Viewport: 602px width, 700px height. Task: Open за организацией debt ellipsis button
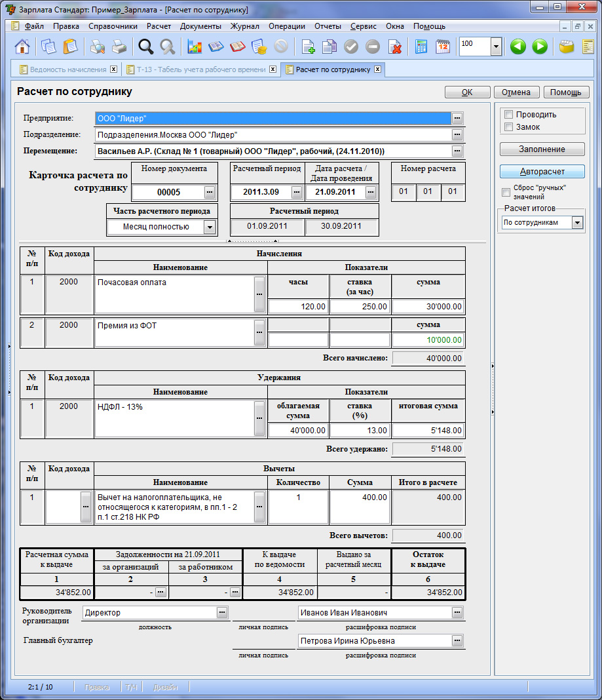(x=160, y=593)
